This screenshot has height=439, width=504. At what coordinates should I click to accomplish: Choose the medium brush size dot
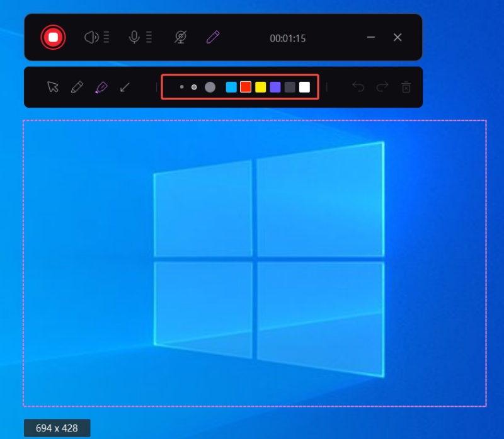click(x=194, y=87)
